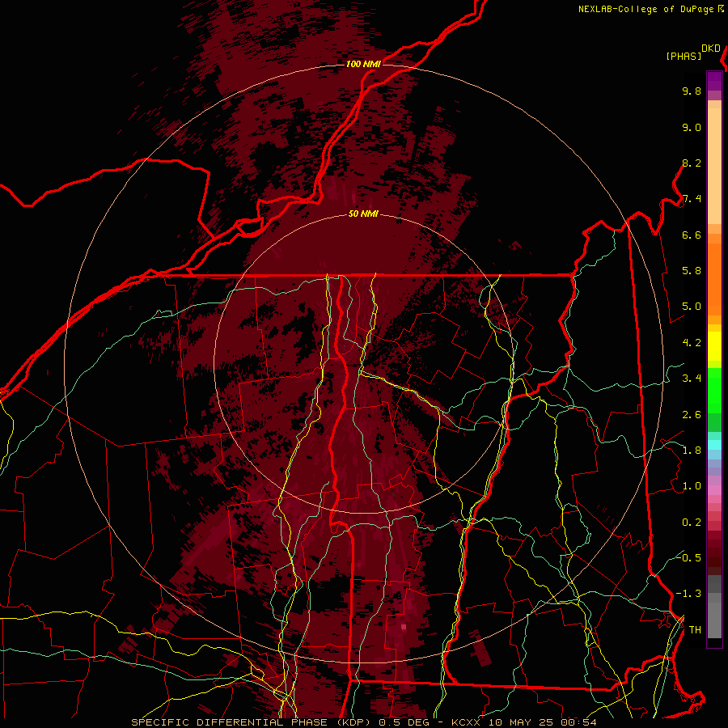Click the -0.5 scale value
Screen dimensions: 728x728
[688, 557]
